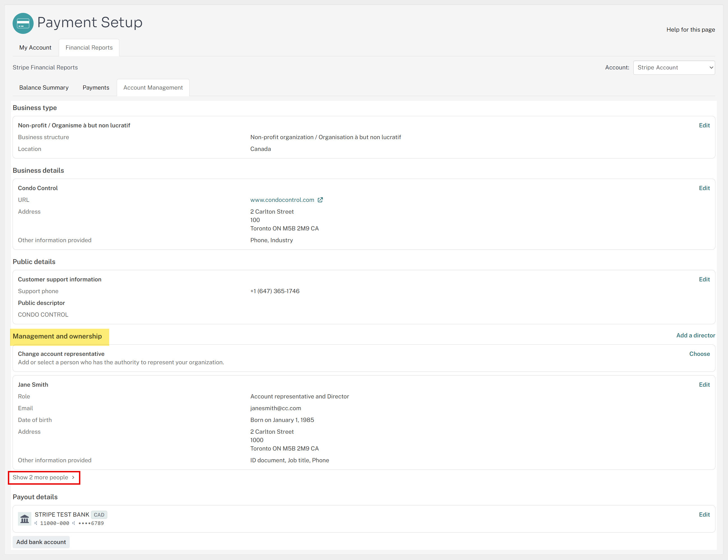This screenshot has height=560, width=728.
Task: Open the Account dropdown showing Stripe Account
Action: 674,68
